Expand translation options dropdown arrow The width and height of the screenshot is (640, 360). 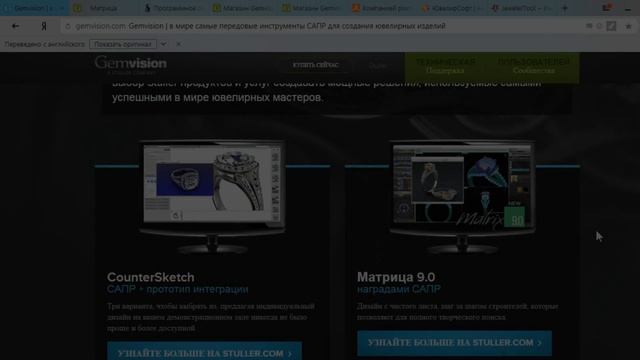(x=163, y=44)
